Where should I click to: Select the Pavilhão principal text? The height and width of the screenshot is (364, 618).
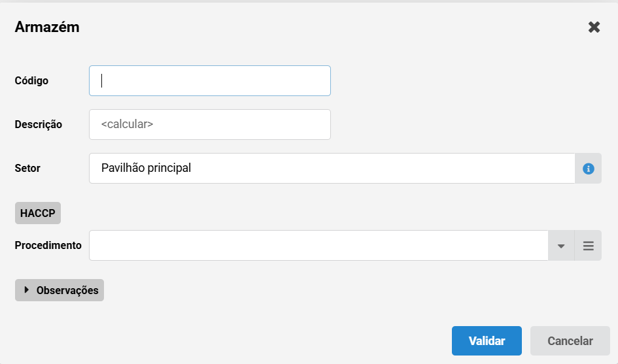tap(146, 168)
